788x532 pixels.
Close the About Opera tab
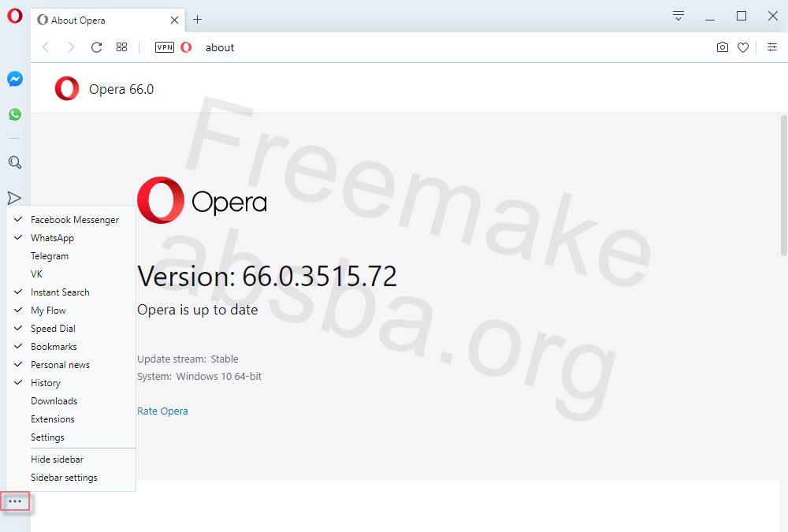[174, 20]
